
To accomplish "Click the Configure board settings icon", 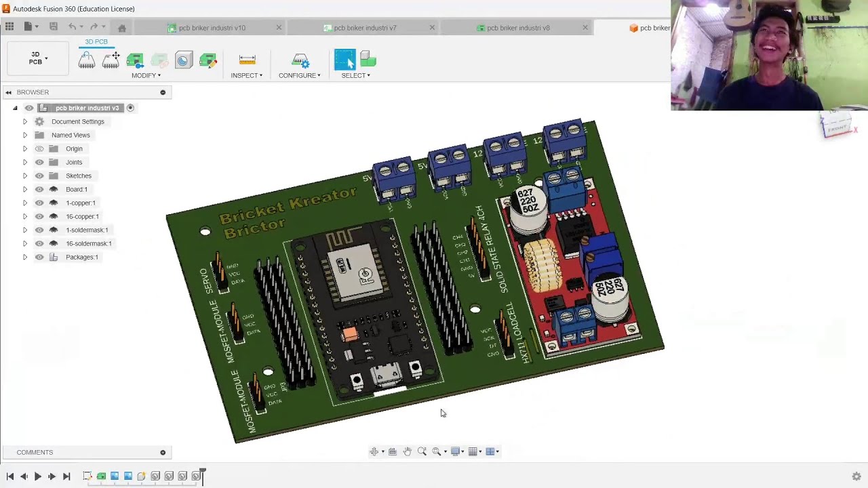I will pos(300,60).
